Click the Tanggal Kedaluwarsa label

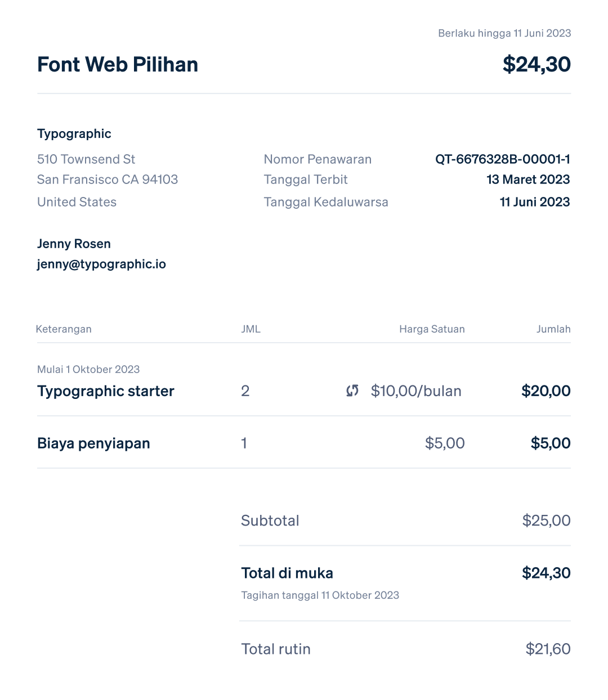(x=326, y=202)
